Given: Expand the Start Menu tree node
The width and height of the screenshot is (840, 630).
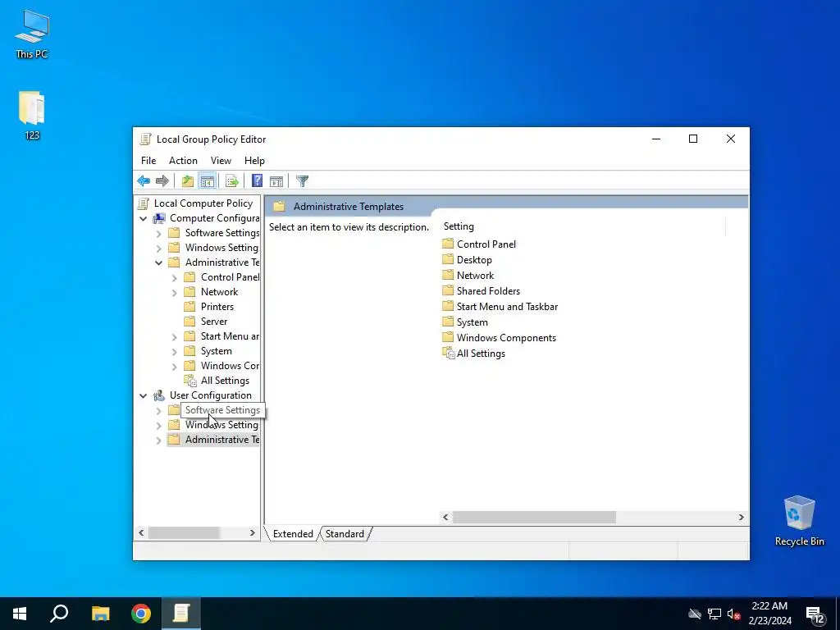Looking at the screenshot, I should click(174, 337).
